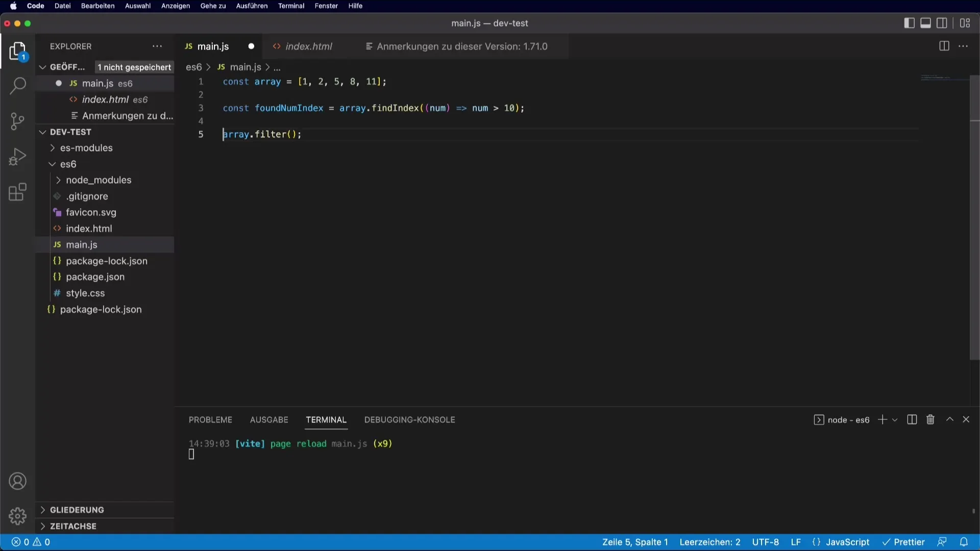Click the LF end-of-line indicator
This screenshot has height=551, width=980.
click(x=796, y=542)
